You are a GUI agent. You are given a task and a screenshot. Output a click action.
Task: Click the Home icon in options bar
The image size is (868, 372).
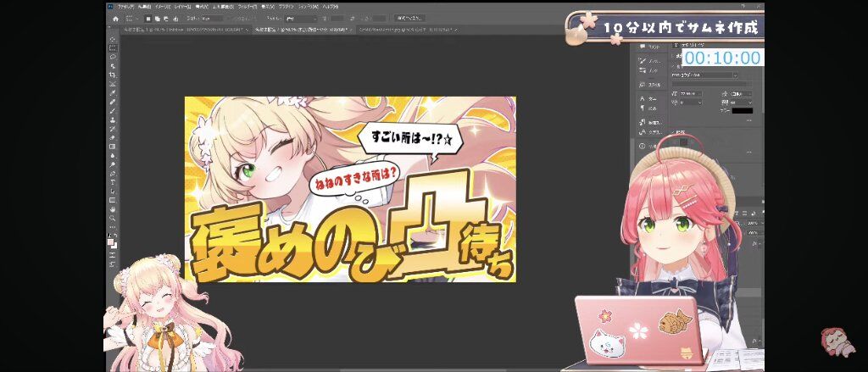pyautogui.click(x=115, y=19)
